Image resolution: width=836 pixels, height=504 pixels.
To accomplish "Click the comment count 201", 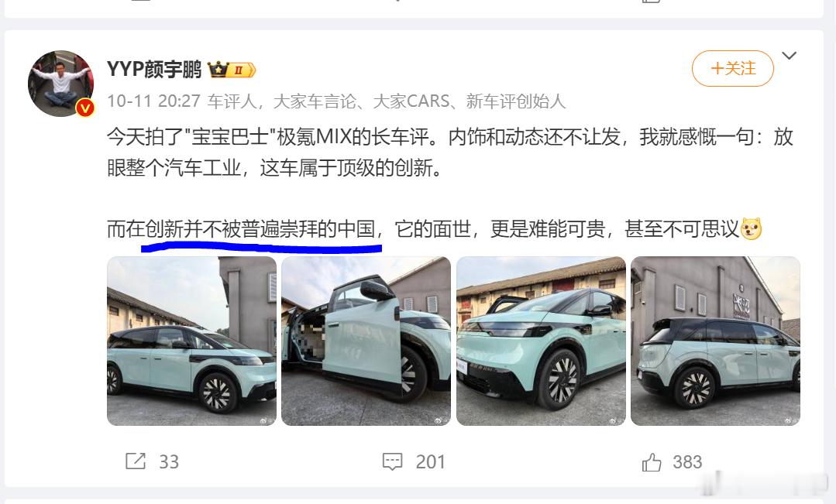I will click(x=430, y=461).
